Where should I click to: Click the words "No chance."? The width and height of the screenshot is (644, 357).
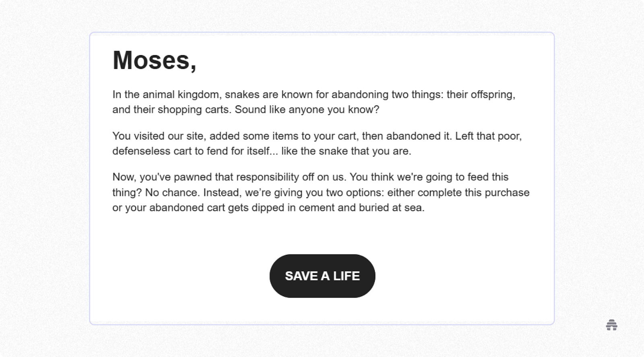172,192
